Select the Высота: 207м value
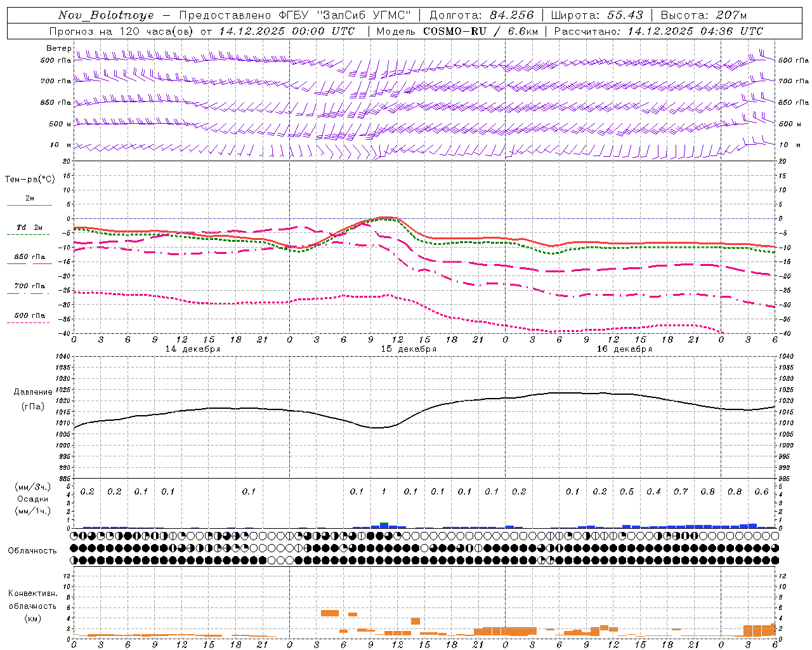 [704, 15]
